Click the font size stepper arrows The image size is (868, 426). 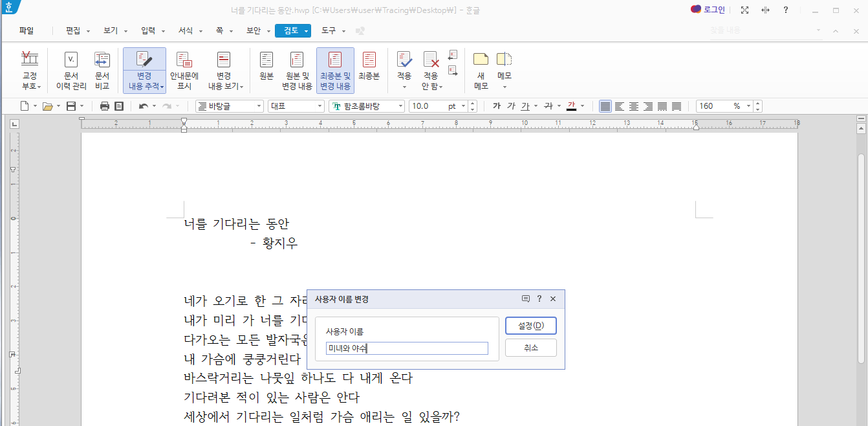472,106
